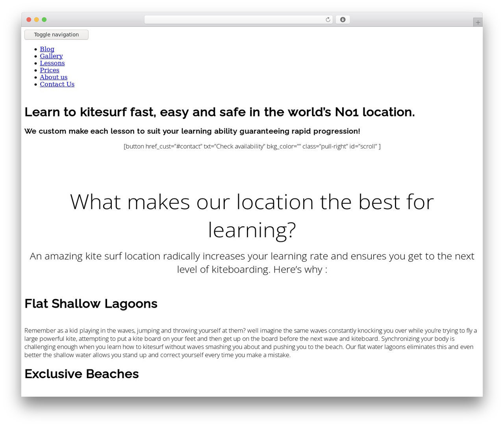
Task: Click the yellow minimize window button
Action: (37, 20)
